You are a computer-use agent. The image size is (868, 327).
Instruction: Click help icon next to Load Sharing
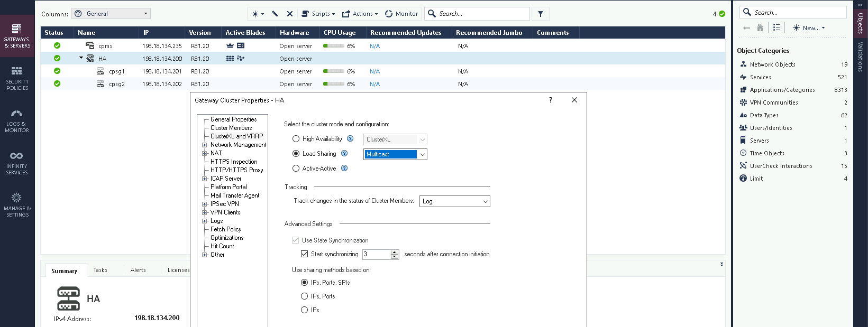[x=344, y=154]
